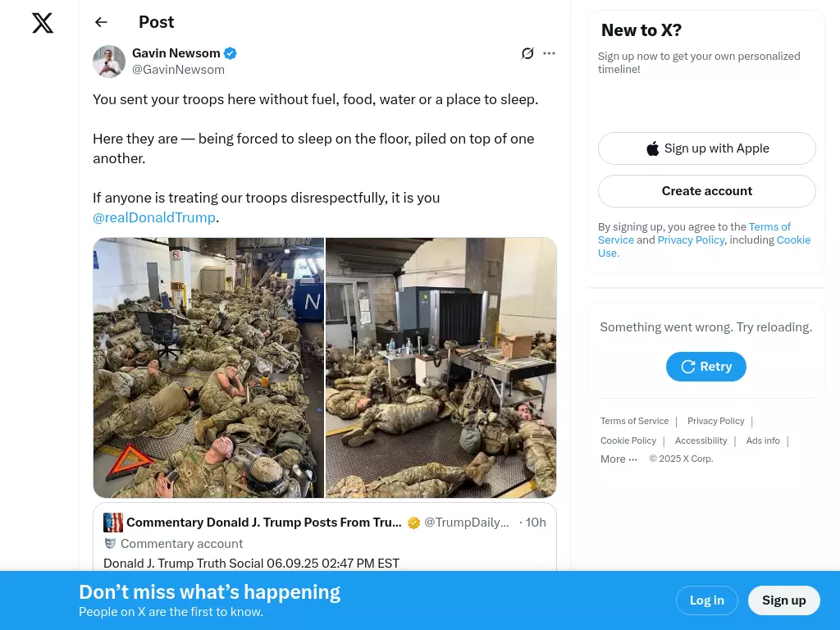This screenshot has height=630, width=840.
Task: Open the @realDonaldTrump mention link
Action: pos(154,217)
